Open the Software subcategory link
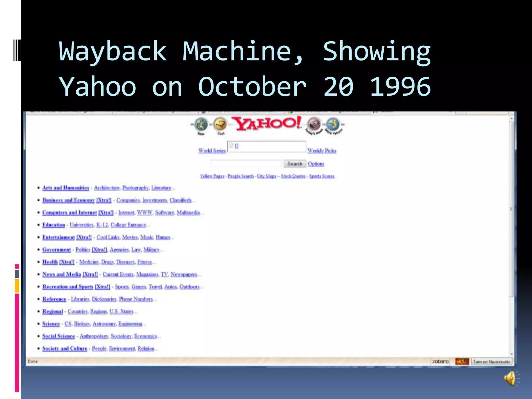The height and width of the screenshot is (399, 532). 165,212
